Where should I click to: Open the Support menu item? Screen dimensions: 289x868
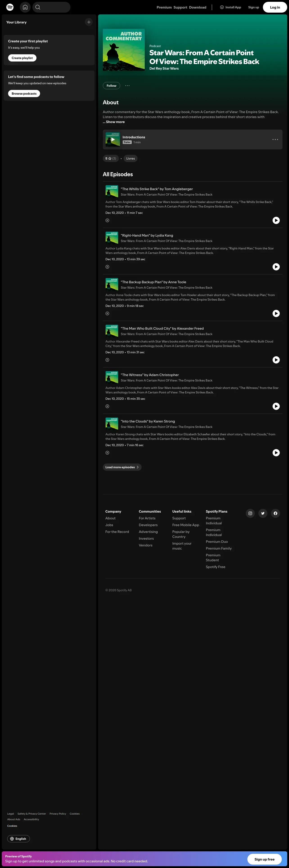180,7
